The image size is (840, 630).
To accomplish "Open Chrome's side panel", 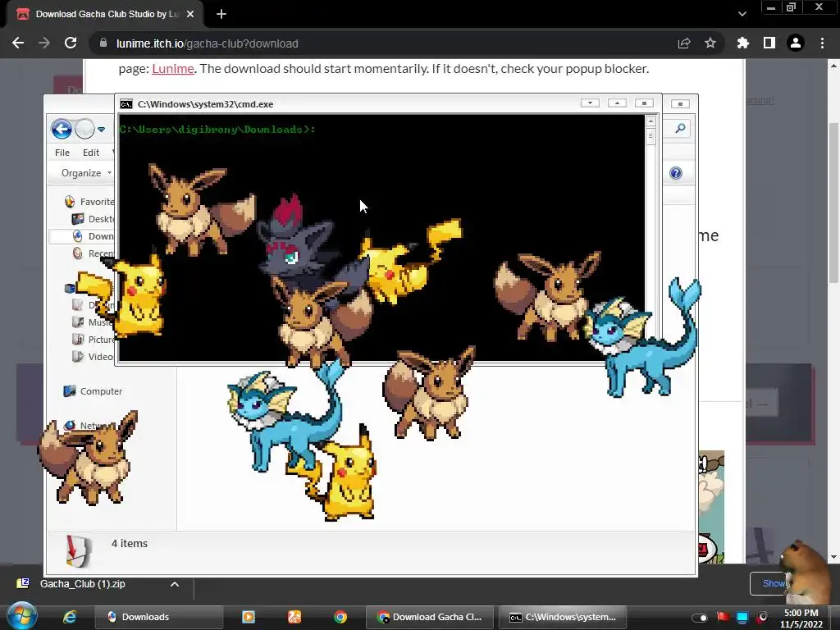I will coord(769,43).
